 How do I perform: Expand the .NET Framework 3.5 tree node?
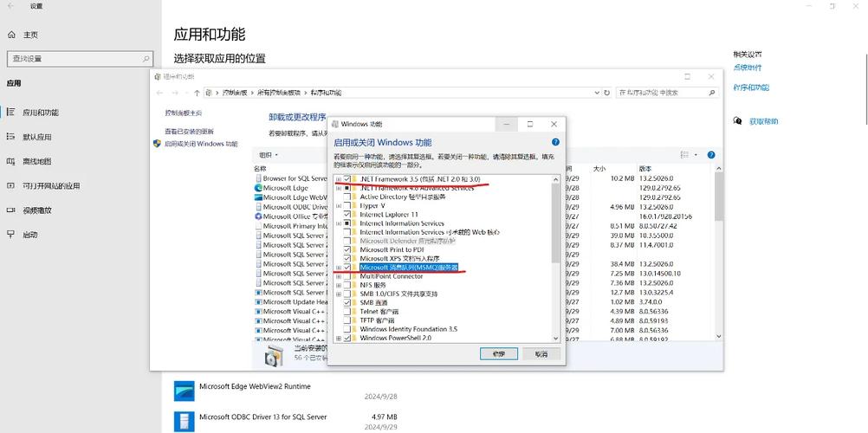coord(338,179)
